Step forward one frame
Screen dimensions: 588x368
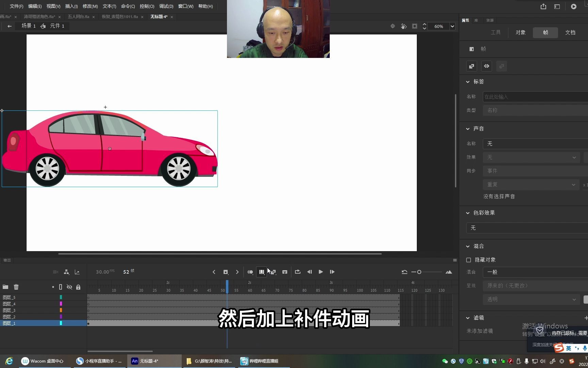tap(332, 272)
